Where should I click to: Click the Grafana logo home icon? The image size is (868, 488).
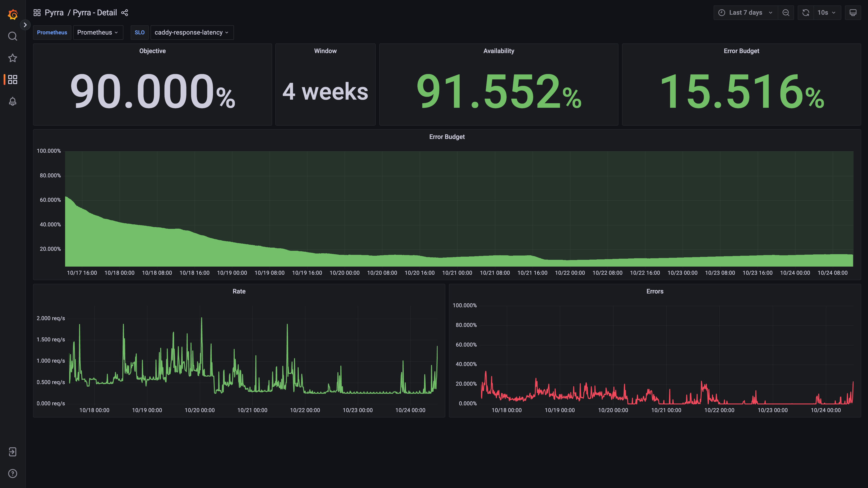point(12,14)
